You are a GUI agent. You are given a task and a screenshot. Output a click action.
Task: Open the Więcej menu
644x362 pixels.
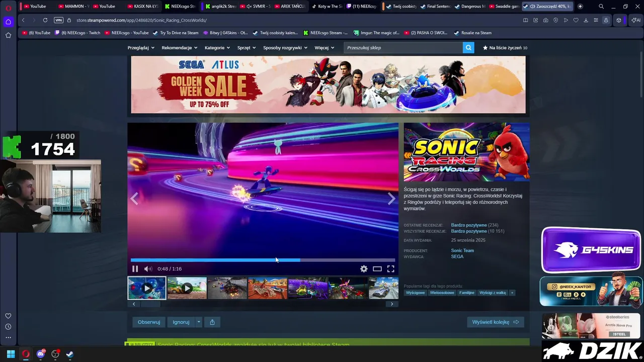[x=325, y=48]
